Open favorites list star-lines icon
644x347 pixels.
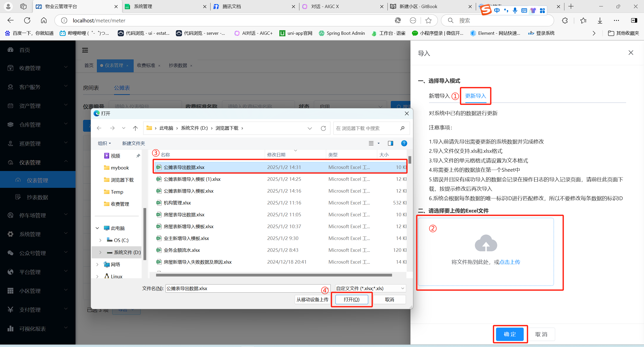tap(583, 20)
